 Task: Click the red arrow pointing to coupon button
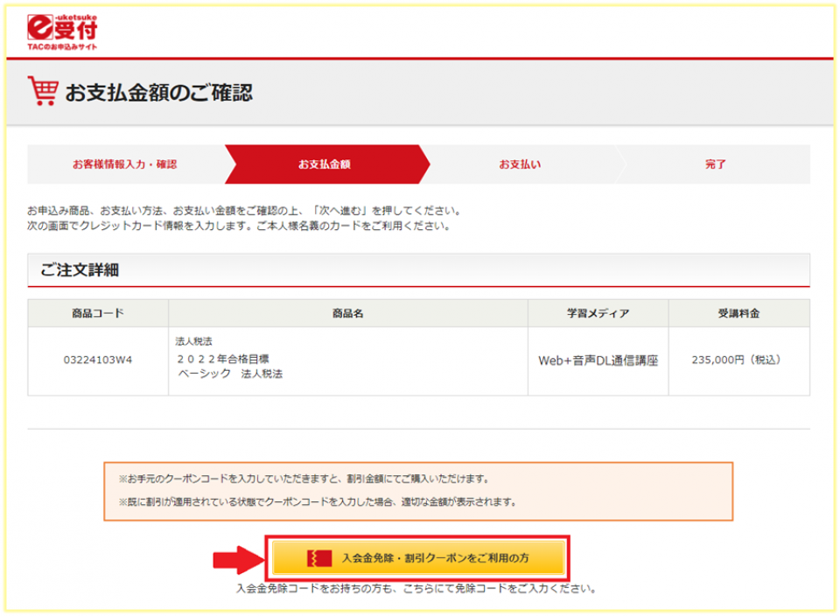[x=236, y=557]
